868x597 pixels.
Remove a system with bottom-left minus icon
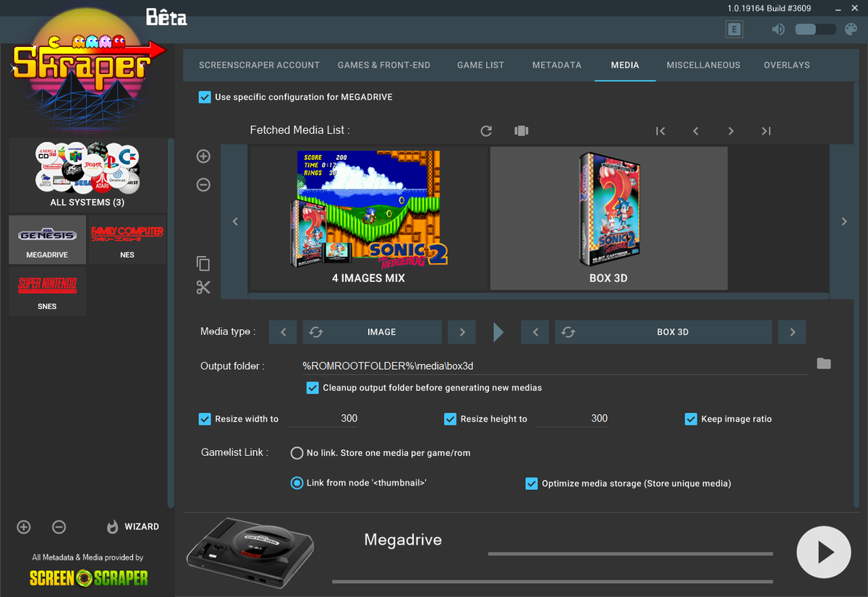click(x=59, y=527)
